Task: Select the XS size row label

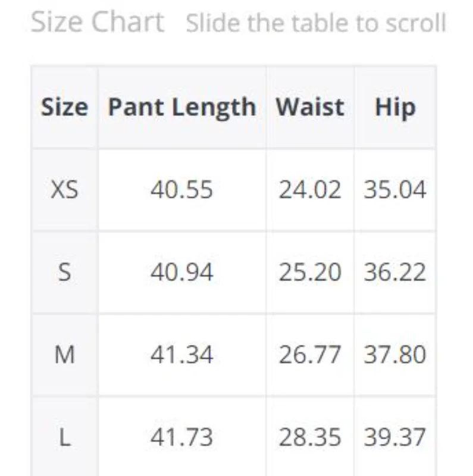Action: tap(64, 190)
